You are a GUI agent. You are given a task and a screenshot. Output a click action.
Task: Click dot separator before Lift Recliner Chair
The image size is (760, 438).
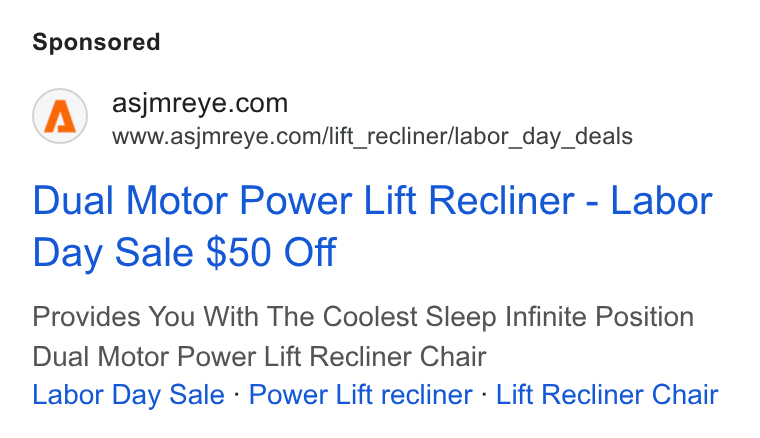click(484, 394)
